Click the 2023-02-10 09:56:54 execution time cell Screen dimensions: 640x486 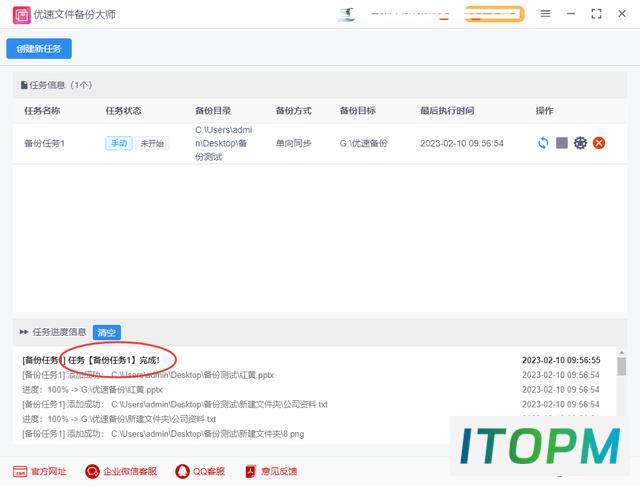click(x=462, y=143)
